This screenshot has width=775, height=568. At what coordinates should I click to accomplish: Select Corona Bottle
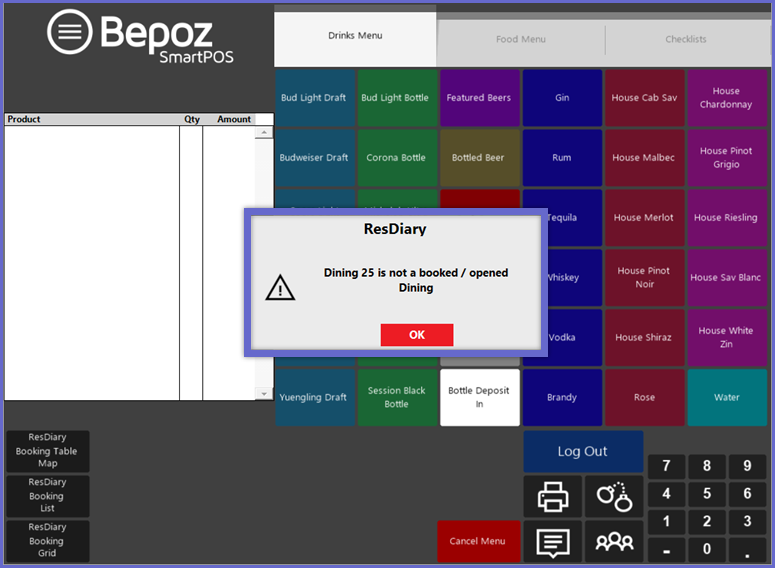tap(397, 158)
